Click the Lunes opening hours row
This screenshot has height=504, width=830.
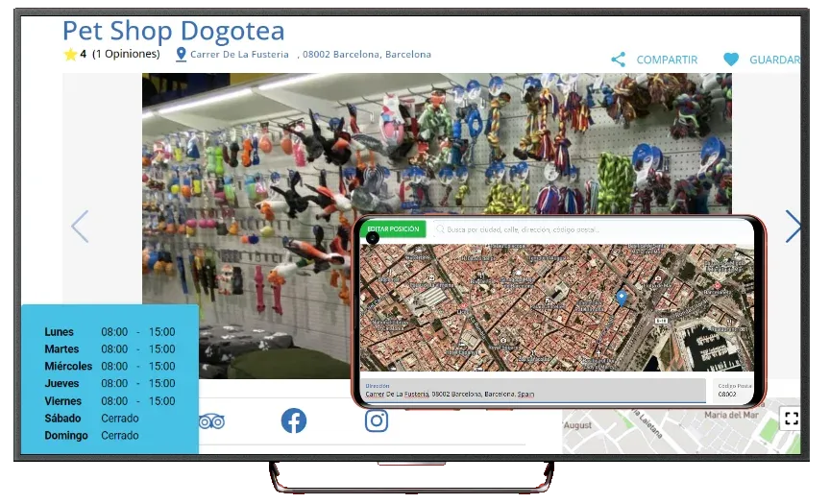110,331
